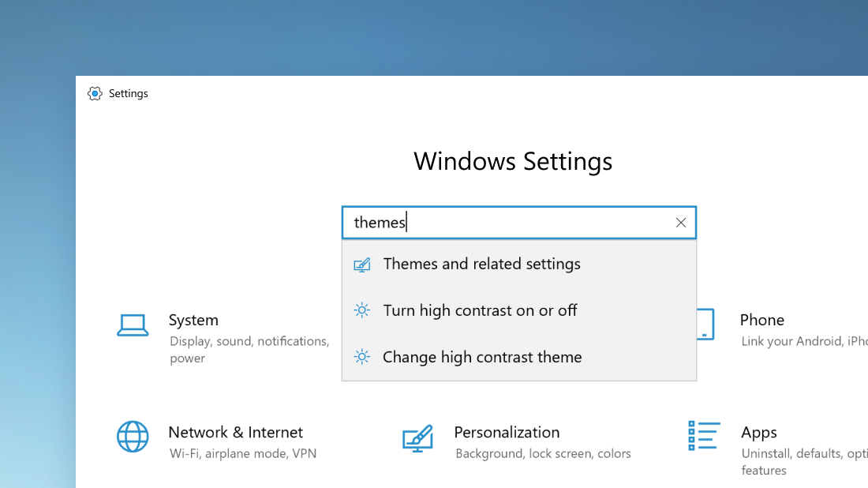The width and height of the screenshot is (868, 488).
Task: Open the Personalization paintbrush monitor icon
Action: click(417, 438)
